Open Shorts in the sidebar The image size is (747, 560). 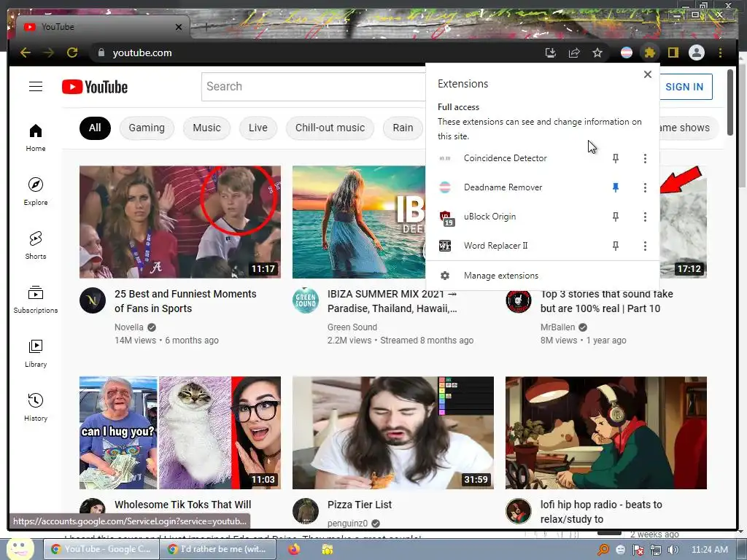[36, 245]
